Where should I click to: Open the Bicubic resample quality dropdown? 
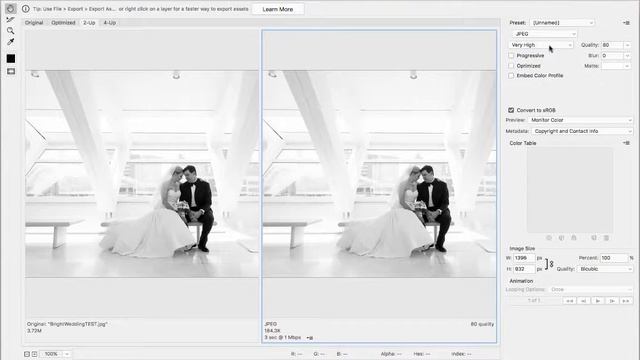(x=606, y=269)
